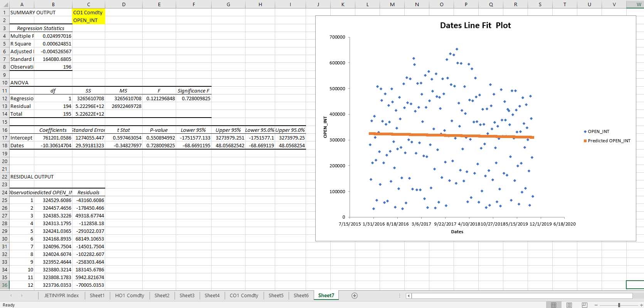Adjust the zoom slider handle
The width and height of the screenshot is (644, 308).
619,305
